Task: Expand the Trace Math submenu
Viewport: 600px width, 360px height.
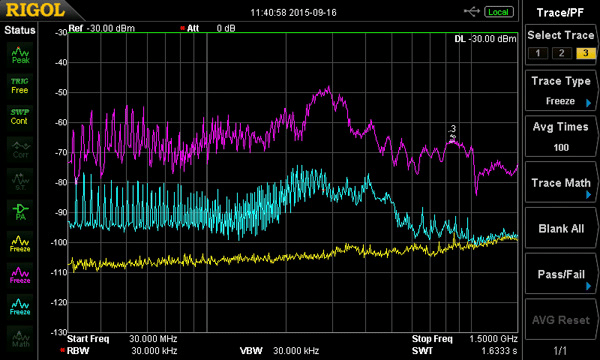Action: pyautogui.click(x=560, y=182)
